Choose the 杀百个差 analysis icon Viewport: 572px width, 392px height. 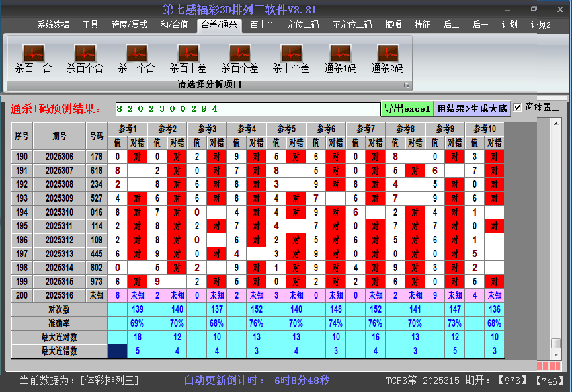pyautogui.click(x=239, y=53)
